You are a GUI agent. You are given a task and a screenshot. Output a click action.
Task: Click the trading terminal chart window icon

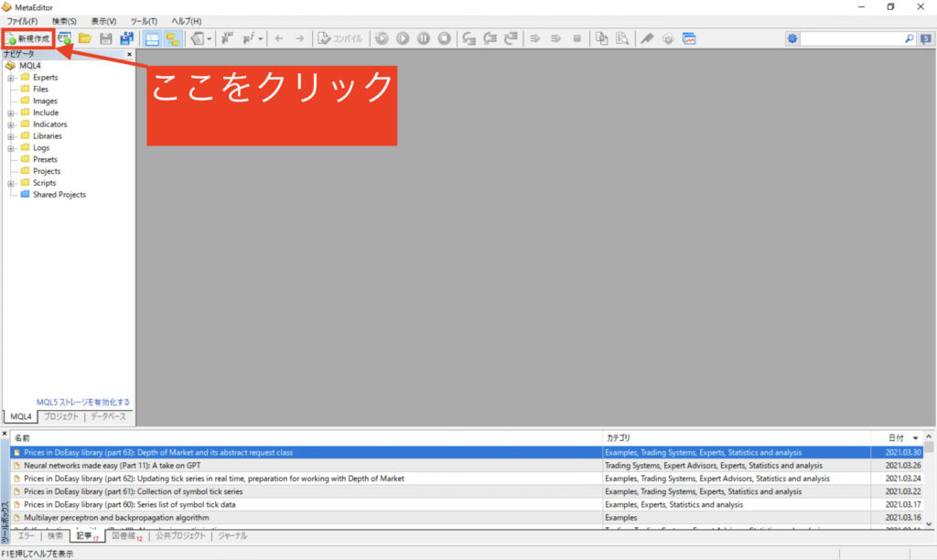(x=689, y=38)
